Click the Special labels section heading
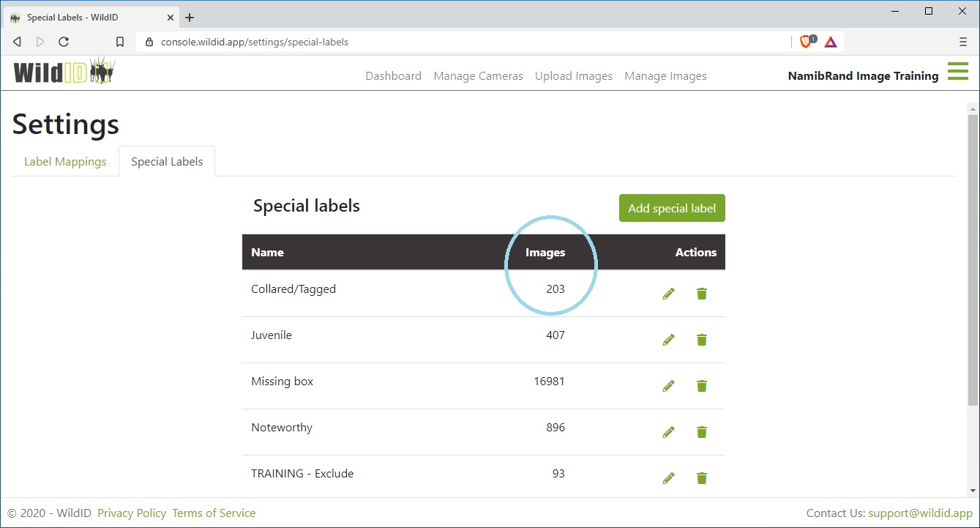The width and height of the screenshot is (980, 528). click(x=307, y=207)
